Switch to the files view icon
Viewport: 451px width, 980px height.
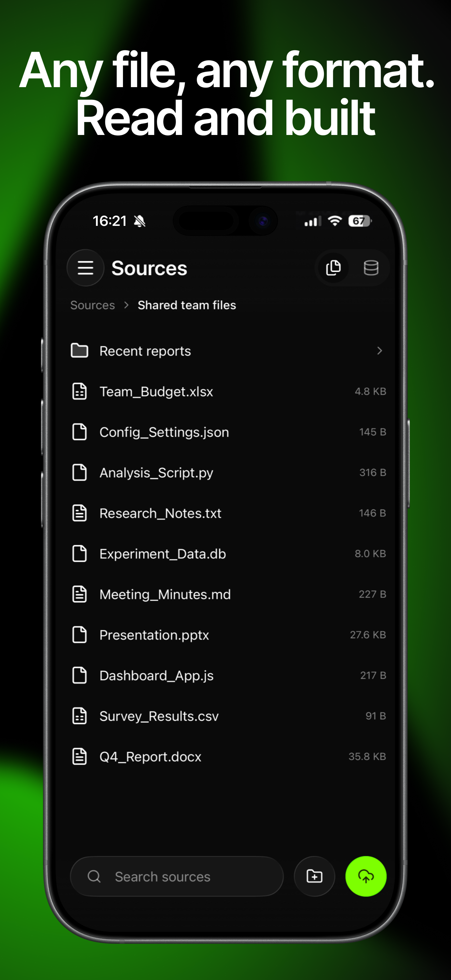pyautogui.click(x=333, y=268)
